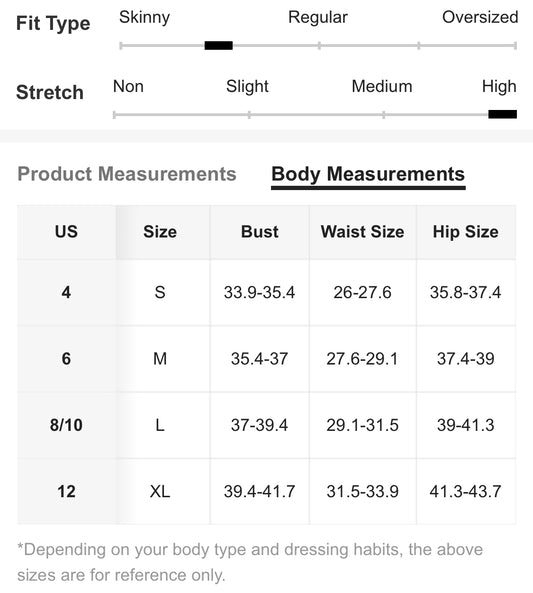Select the size S row cell

(x=160, y=292)
